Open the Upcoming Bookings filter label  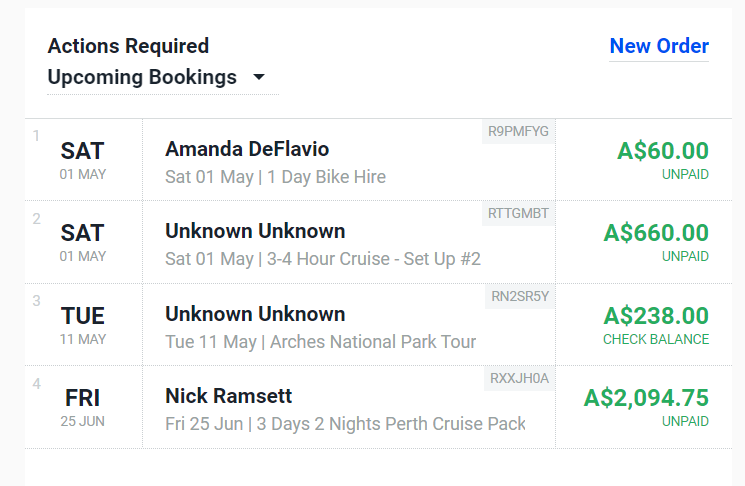pos(142,77)
